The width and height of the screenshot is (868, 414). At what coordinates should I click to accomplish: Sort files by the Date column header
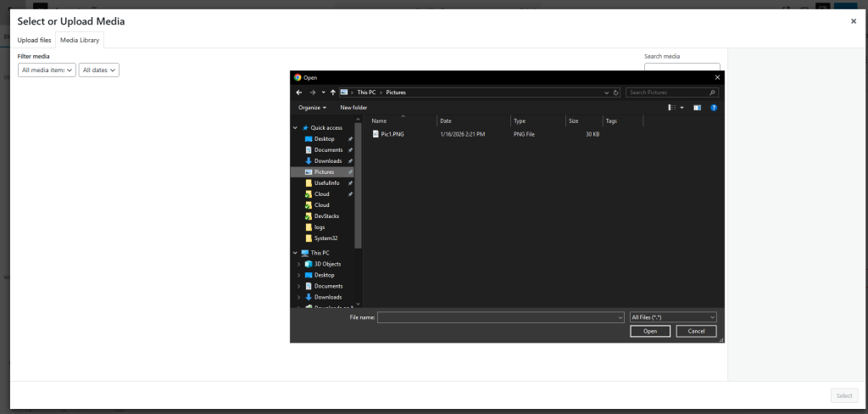point(446,120)
